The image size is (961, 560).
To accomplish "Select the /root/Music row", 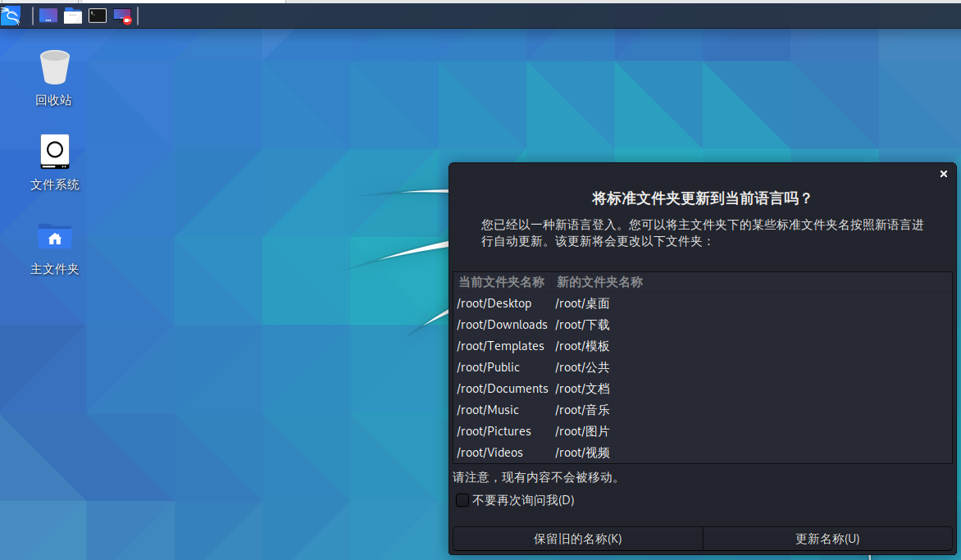I will pyautogui.click(x=574, y=409).
